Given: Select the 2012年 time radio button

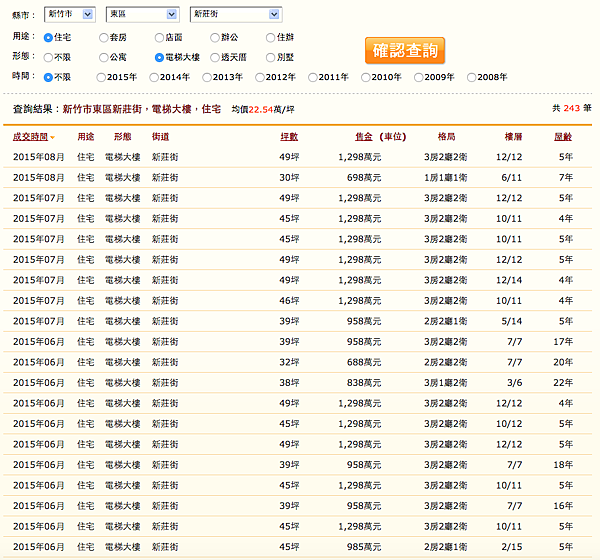Looking at the screenshot, I should pos(261,77).
